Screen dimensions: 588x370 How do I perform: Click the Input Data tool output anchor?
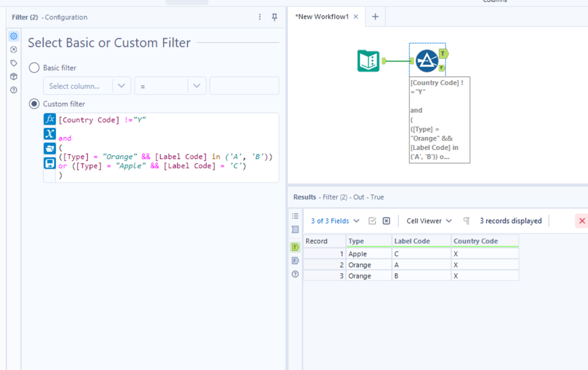point(384,61)
